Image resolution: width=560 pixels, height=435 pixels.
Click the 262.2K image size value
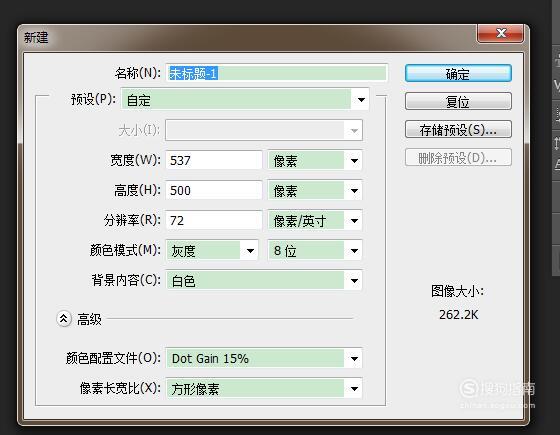458,315
